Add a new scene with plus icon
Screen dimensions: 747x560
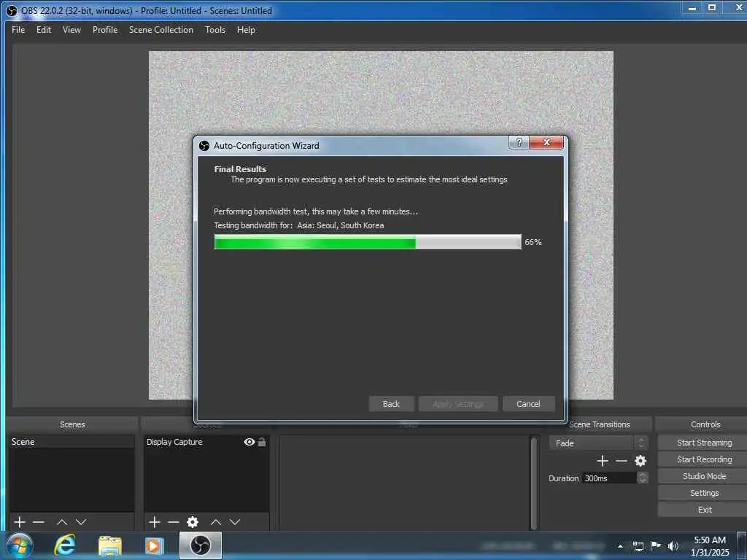[20, 522]
